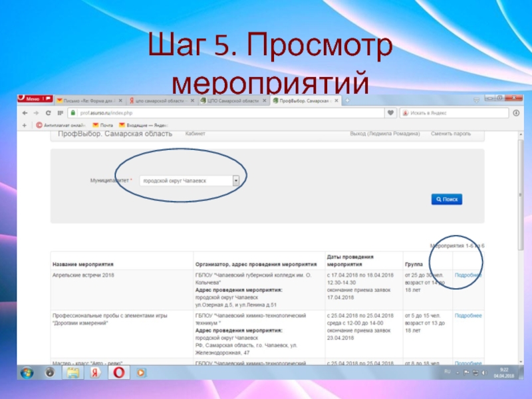Open Подробнее for Профессиональные пробы event
This screenshot has height=399, width=532.
(467, 315)
